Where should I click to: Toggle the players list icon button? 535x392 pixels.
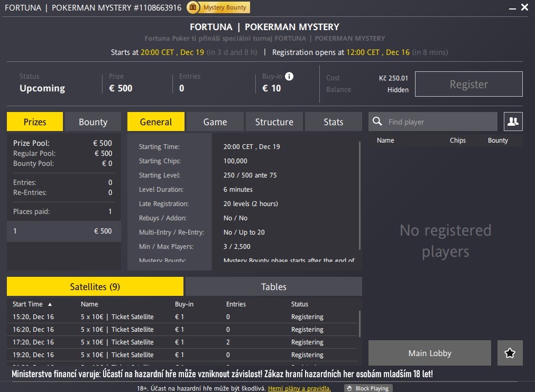[x=513, y=122]
